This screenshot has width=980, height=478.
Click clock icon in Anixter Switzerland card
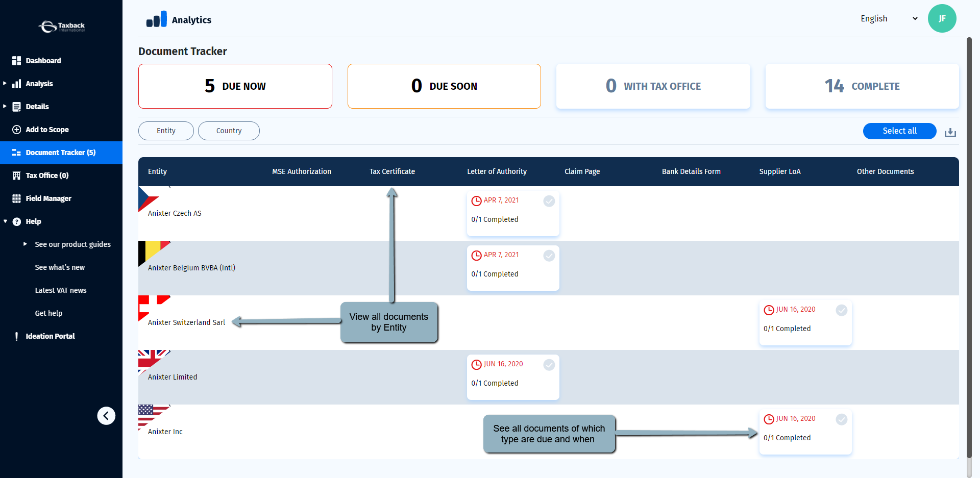[x=769, y=310]
